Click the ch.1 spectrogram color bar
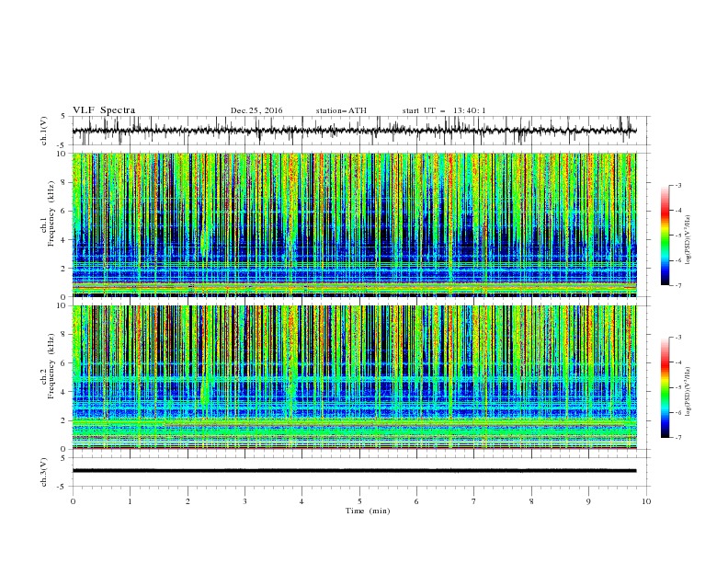728x563 pixels. (x=665, y=236)
